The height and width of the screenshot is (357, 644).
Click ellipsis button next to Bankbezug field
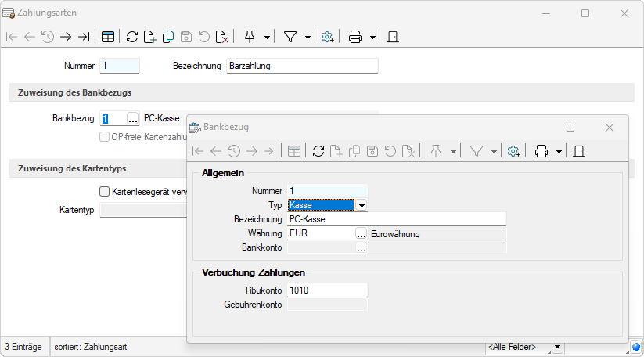click(132, 118)
